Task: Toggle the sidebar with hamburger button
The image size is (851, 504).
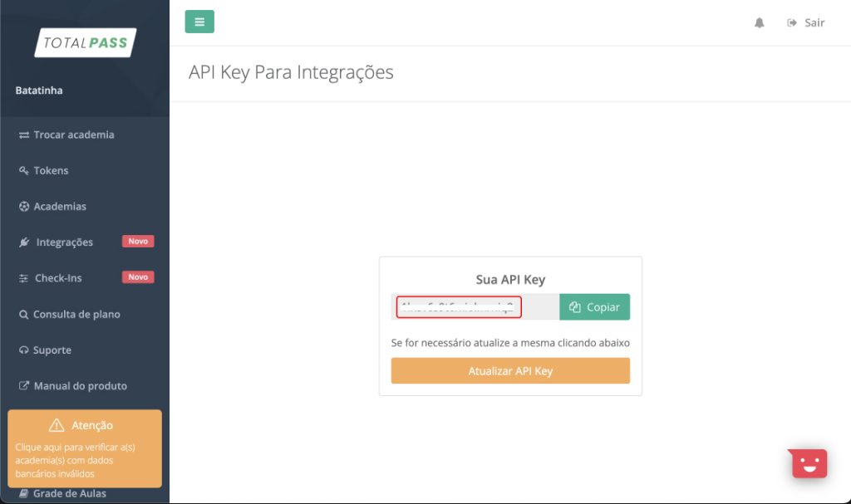Action: pyautogui.click(x=199, y=22)
